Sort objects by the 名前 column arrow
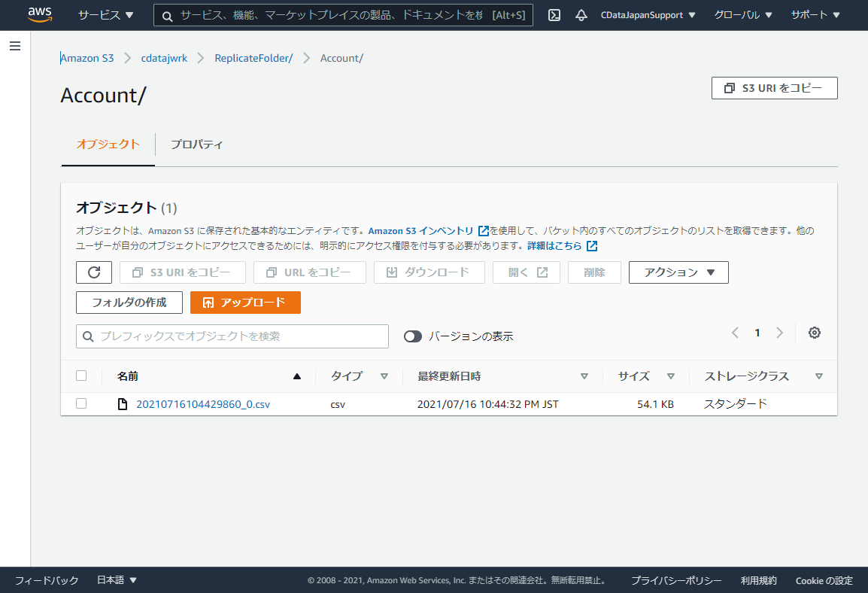The width and height of the screenshot is (868, 593). (x=296, y=375)
